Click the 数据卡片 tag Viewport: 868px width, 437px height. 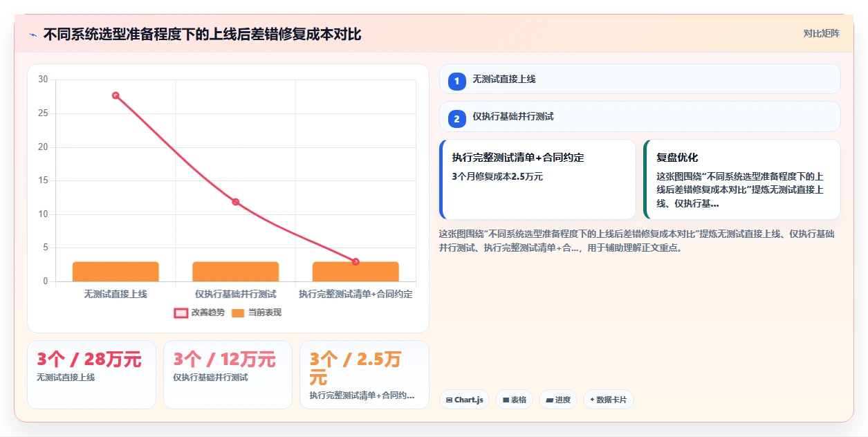coord(608,400)
